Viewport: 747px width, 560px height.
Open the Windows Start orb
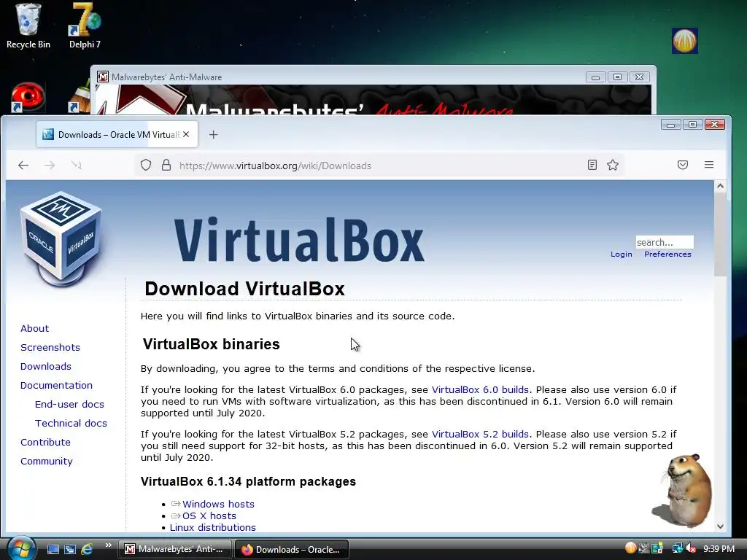(x=21, y=548)
